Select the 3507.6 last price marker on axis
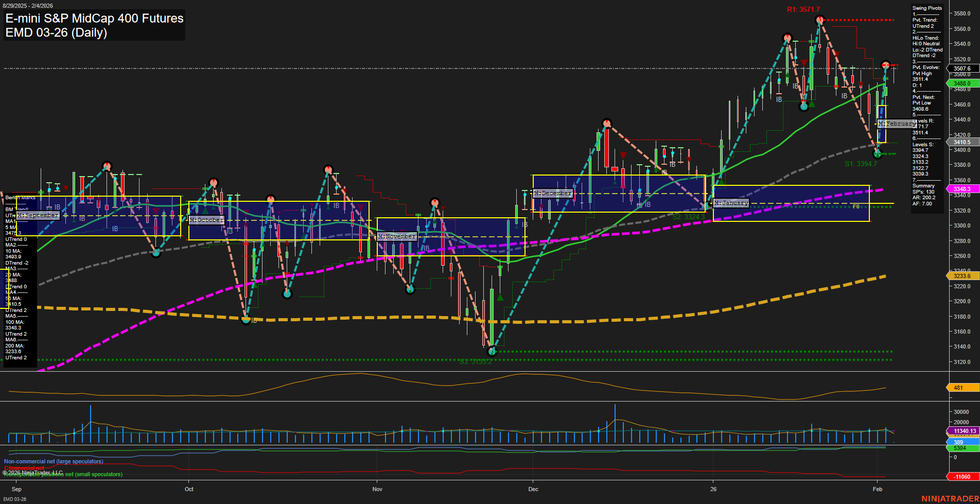The image size is (980, 504). click(961, 68)
